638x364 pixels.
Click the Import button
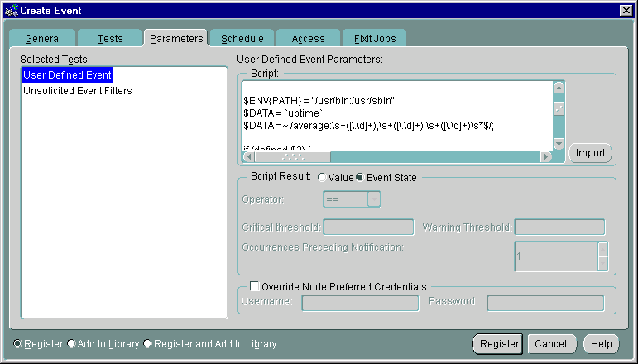tap(590, 153)
